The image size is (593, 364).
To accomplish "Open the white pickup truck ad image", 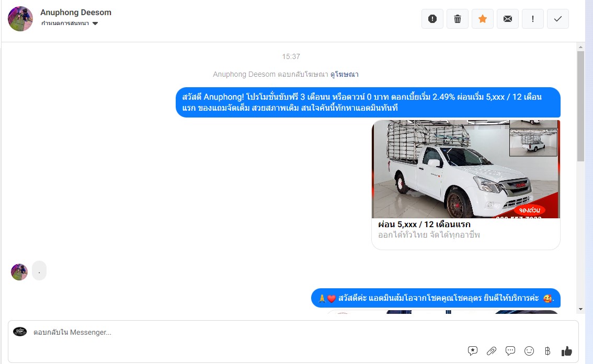I will pos(465,169).
